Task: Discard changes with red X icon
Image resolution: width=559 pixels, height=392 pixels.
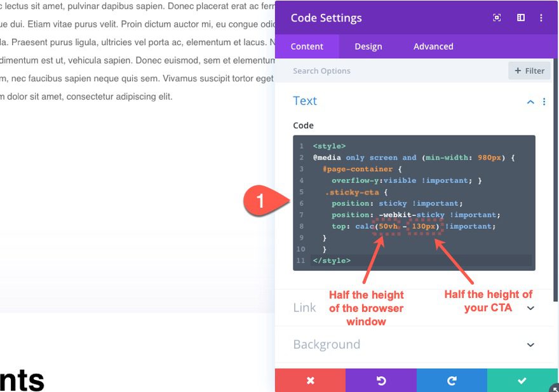Action: click(x=310, y=381)
